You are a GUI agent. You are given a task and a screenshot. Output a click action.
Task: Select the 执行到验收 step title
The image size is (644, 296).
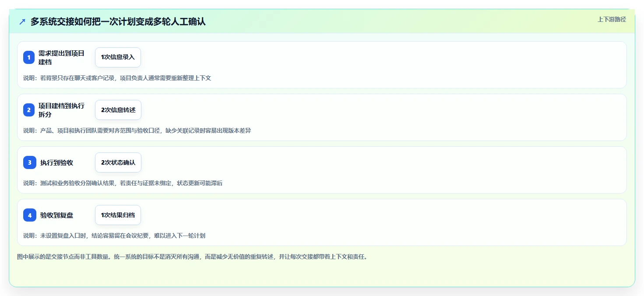pos(56,162)
